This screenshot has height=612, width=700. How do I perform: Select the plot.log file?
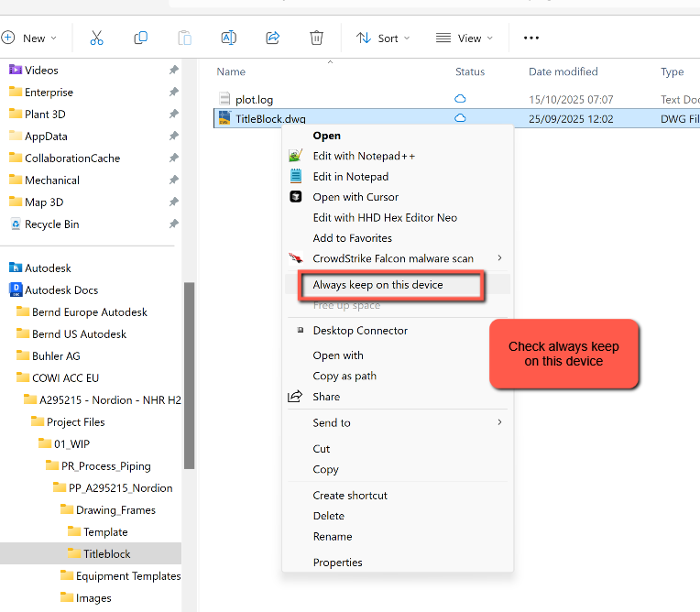(254, 100)
